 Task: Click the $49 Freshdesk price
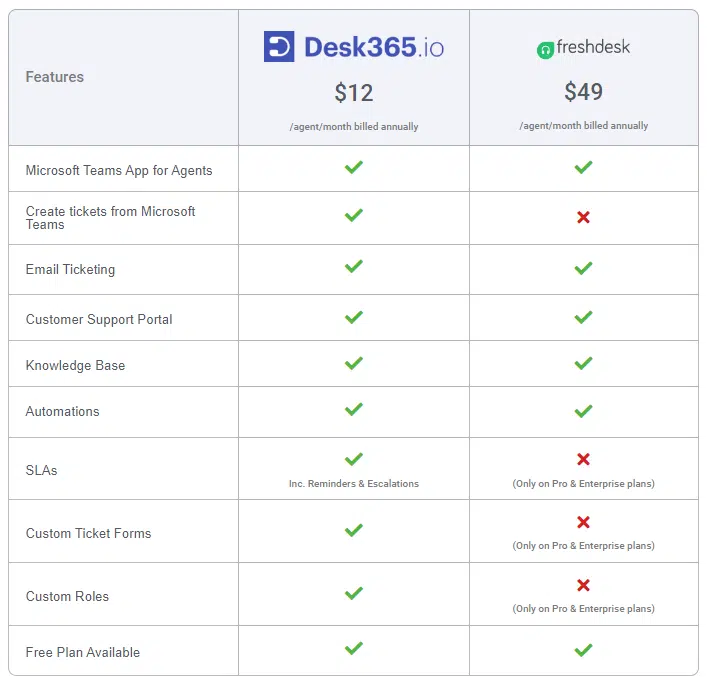click(x=583, y=92)
